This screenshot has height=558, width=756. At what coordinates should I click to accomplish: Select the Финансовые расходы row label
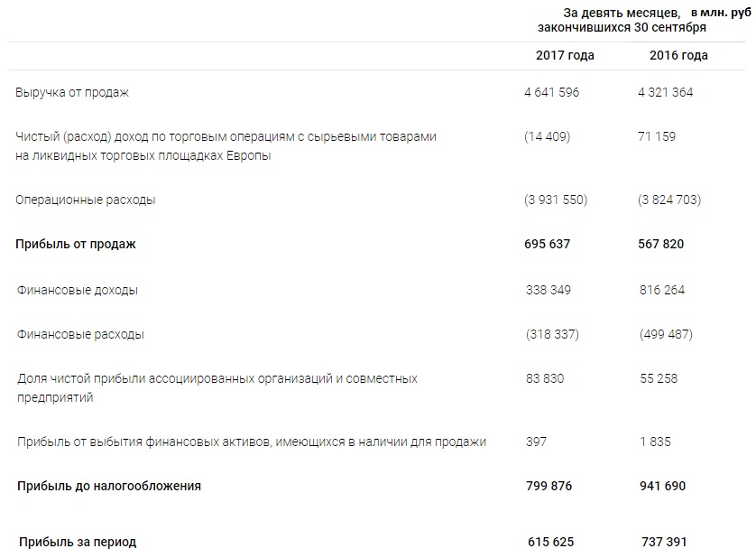tap(80, 334)
